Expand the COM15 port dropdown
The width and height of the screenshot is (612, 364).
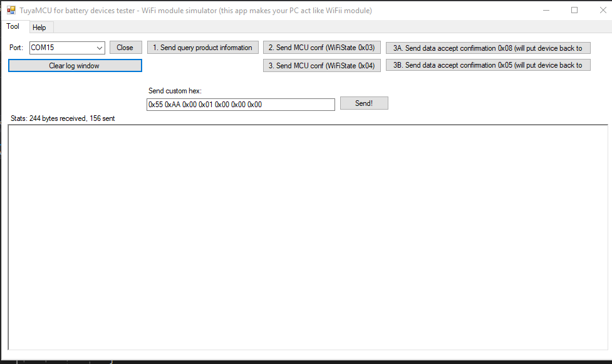click(100, 48)
